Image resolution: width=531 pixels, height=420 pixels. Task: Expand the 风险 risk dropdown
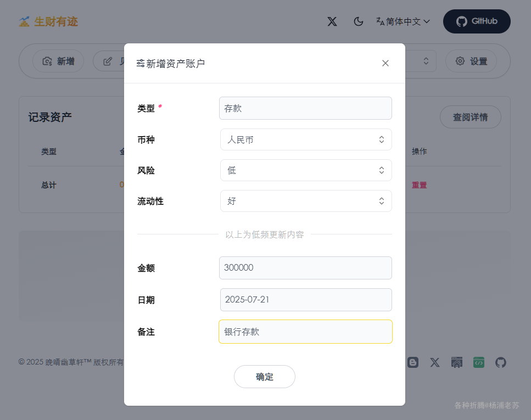click(306, 170)
